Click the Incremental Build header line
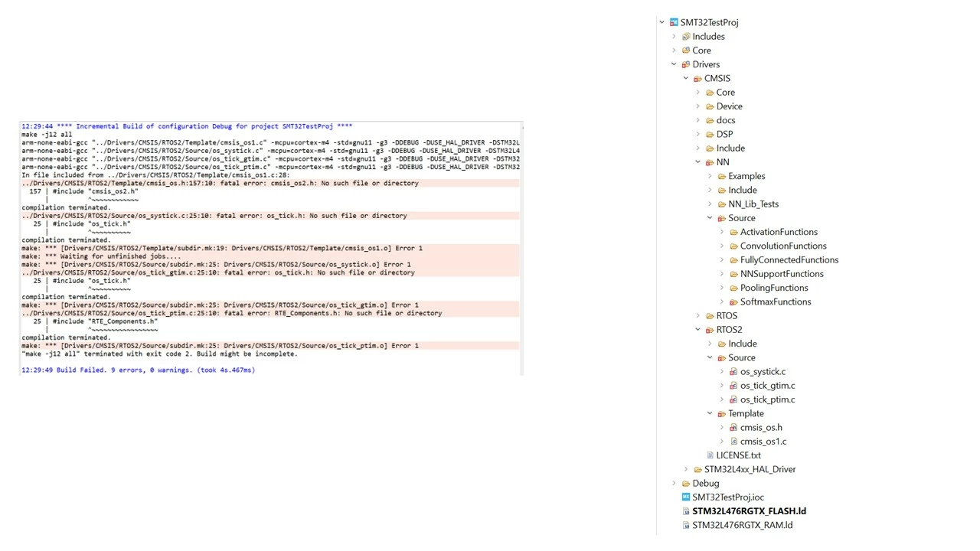This screenshot has width=980, height=551. click(x=187, y=126)
